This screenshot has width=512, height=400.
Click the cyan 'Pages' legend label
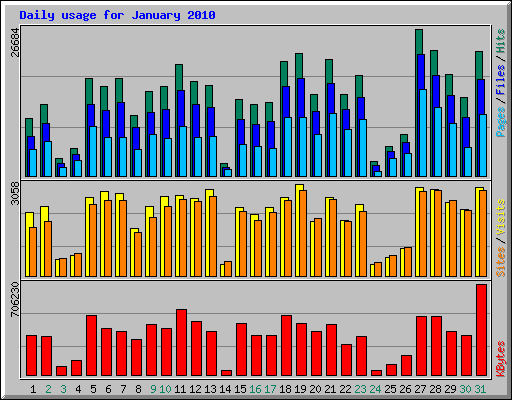500,122
